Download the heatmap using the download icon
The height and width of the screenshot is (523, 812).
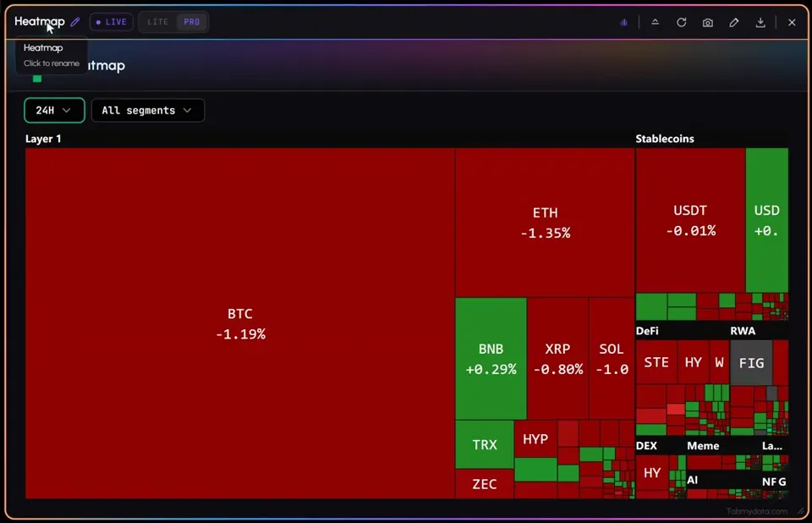click(760, 22)
